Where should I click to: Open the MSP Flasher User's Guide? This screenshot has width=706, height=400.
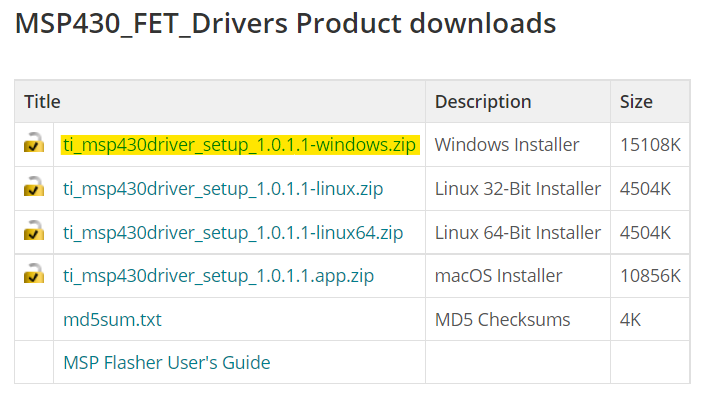[166, 362]
